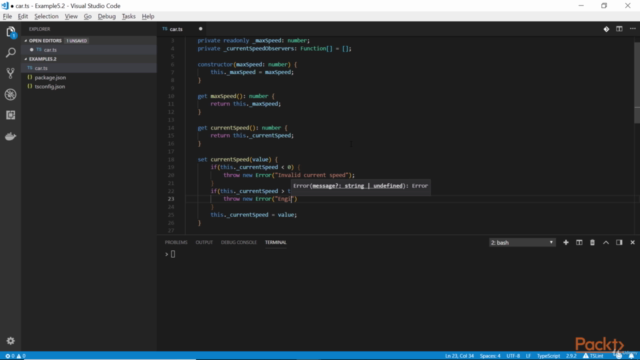Viewport: 640px width, 360px height.
Task: Open the Debug menu
Action: pos(107,16)
